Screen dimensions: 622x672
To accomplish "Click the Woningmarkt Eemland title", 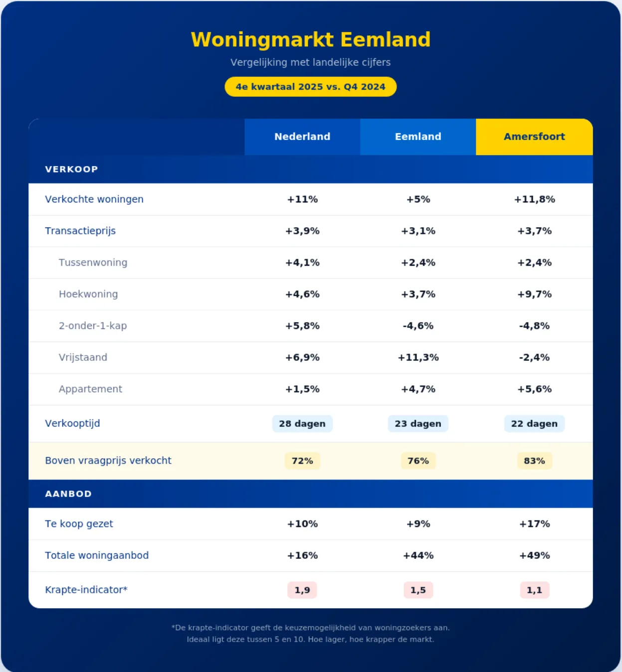I will [x=310, y=39].
